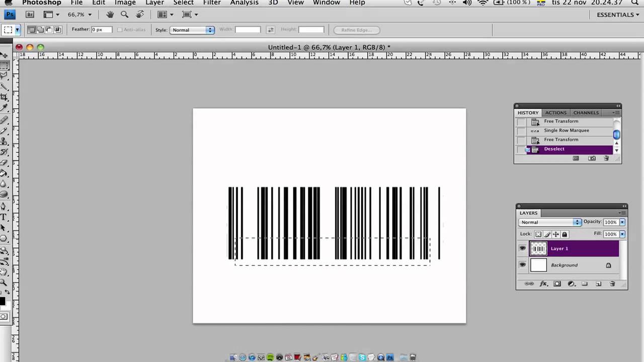Viewport: 644px width, 362px height.
Task: Switch to the Channels tab
Action: pyautogui.click(x=586, y=113)
